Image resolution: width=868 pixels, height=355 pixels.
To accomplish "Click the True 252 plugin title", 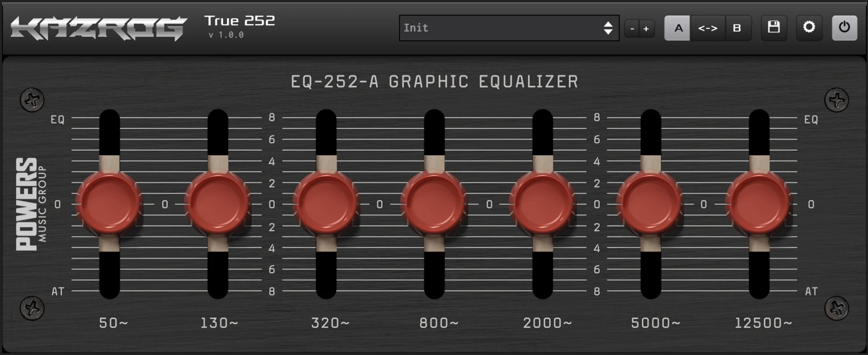I will point(239,21).
